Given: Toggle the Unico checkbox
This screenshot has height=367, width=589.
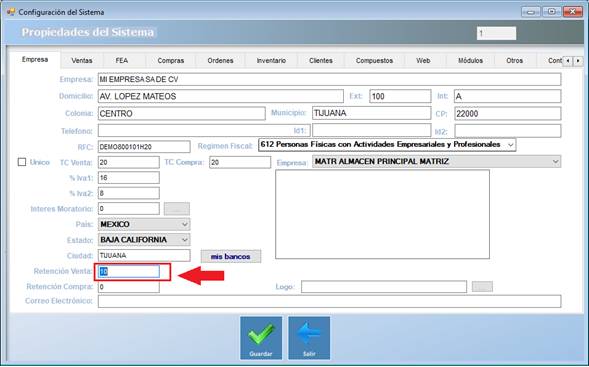Looking at the screenshot, I should (22, 162).
